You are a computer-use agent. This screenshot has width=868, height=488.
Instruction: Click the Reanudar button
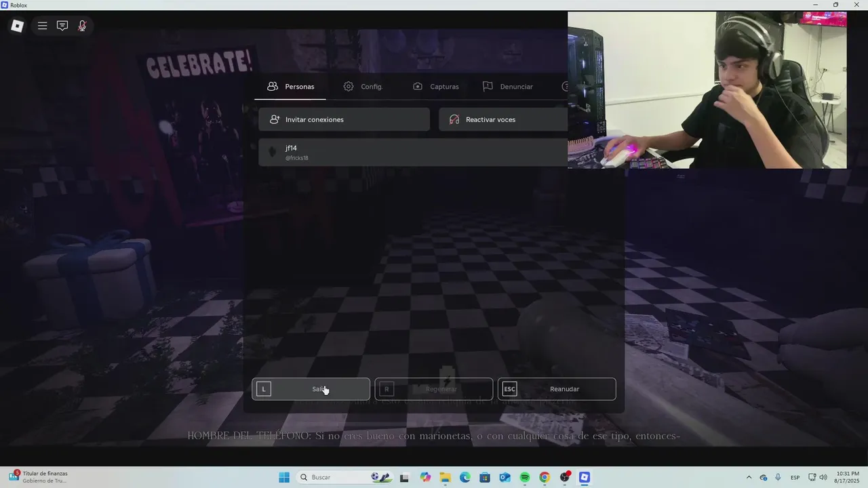pos(557,389)
